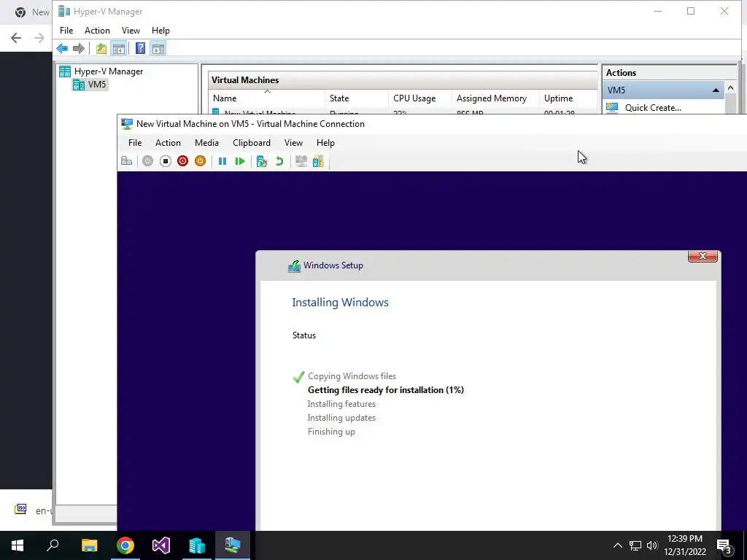Turn off the VM with the stop icon
The height and width of the screenshot is (560, 747).
click(x=166, y=161)
